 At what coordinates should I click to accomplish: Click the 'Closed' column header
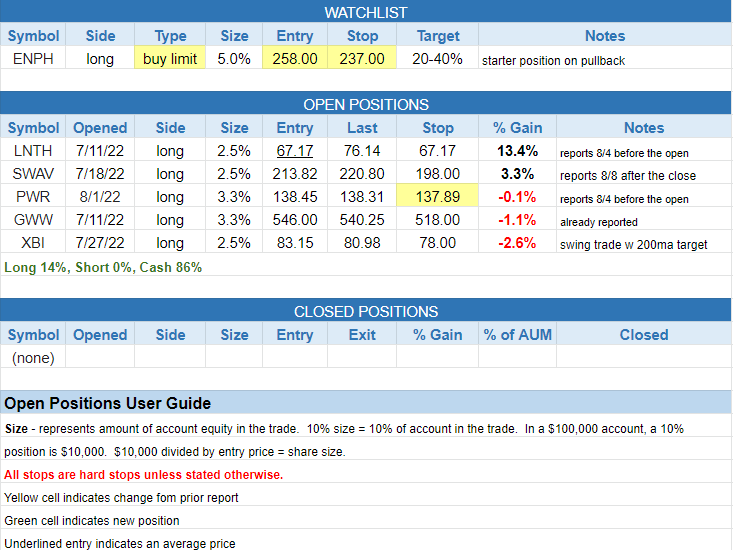point(644,335)
